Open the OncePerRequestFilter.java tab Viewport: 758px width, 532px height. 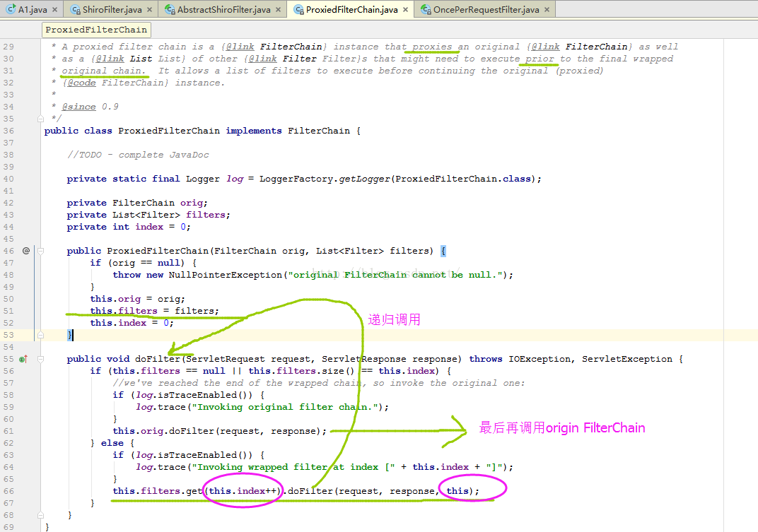pyautogui.click(x=486, y=10)
